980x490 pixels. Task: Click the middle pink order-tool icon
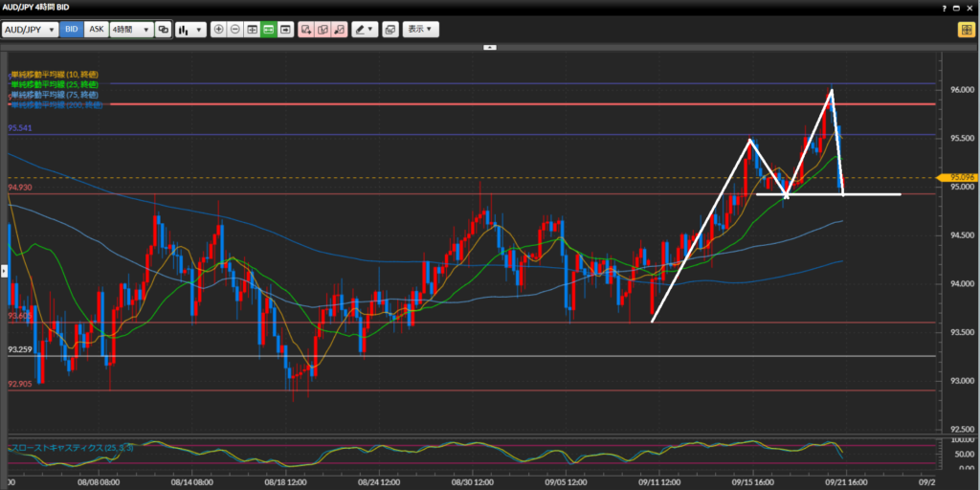pos(323,30)
